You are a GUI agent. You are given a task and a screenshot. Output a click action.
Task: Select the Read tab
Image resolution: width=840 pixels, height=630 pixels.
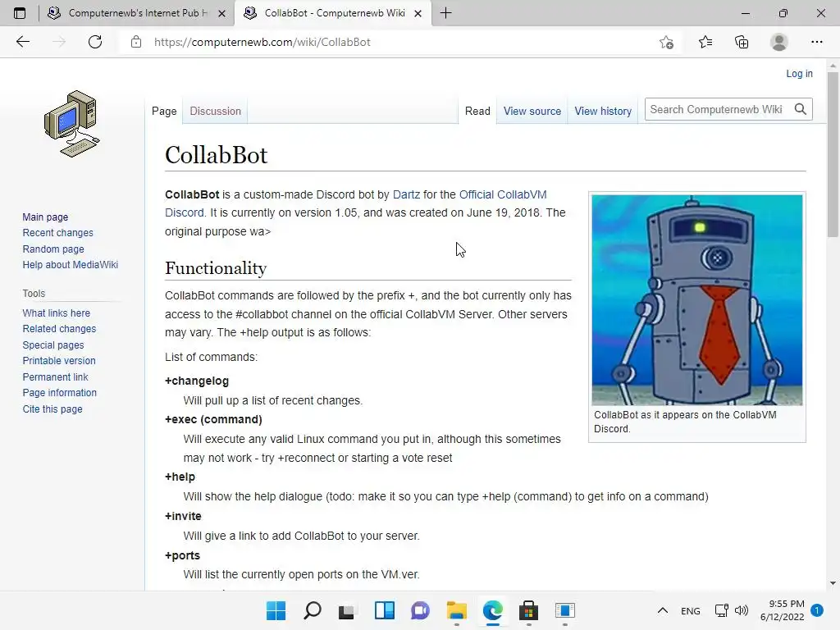coord(477,111)
